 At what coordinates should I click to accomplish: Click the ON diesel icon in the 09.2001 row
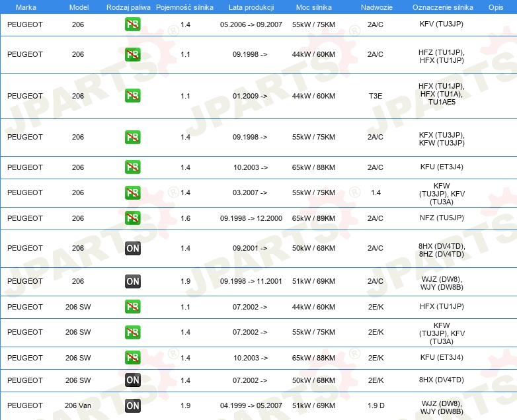coord(132,249)
